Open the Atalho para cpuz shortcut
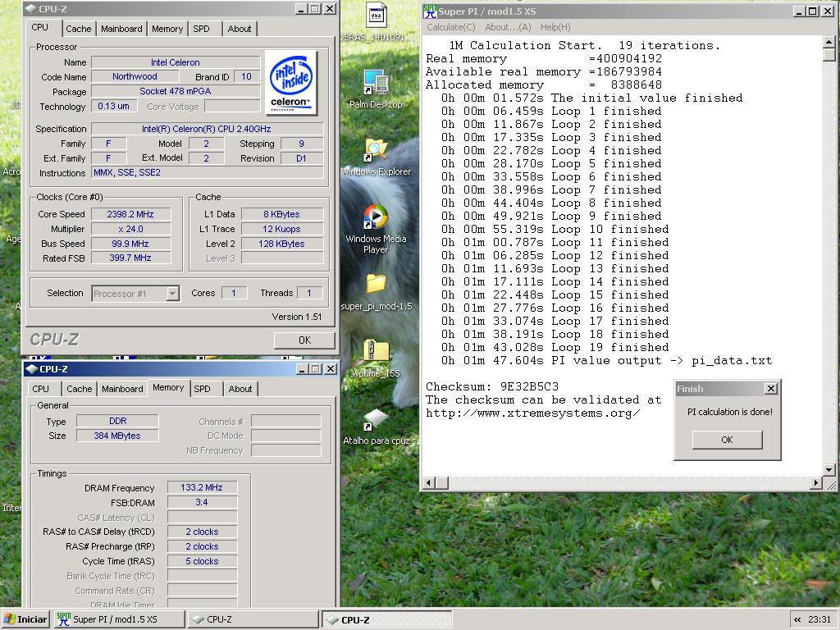 coord(376,419)
